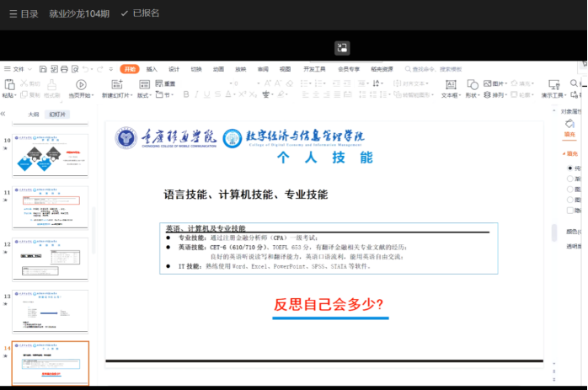
Task: Switch to the 插入 ribbon tab
Action: 152,69
